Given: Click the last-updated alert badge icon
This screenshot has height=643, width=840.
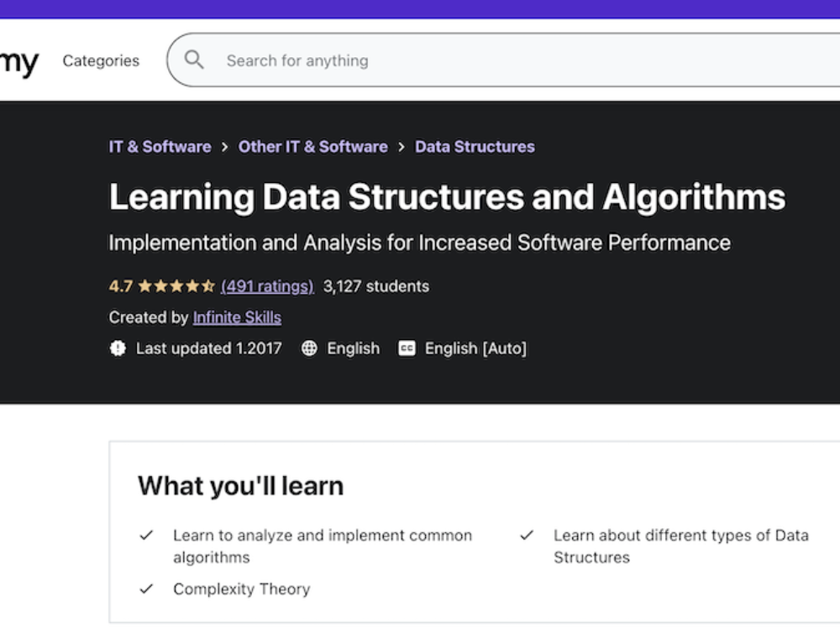Looking at the screenshot, I should (118, 348).
